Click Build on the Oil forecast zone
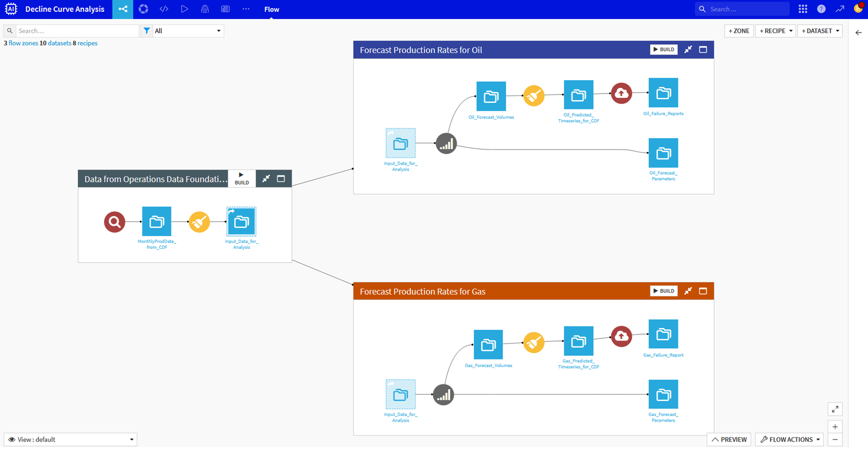 click(663, 50)
